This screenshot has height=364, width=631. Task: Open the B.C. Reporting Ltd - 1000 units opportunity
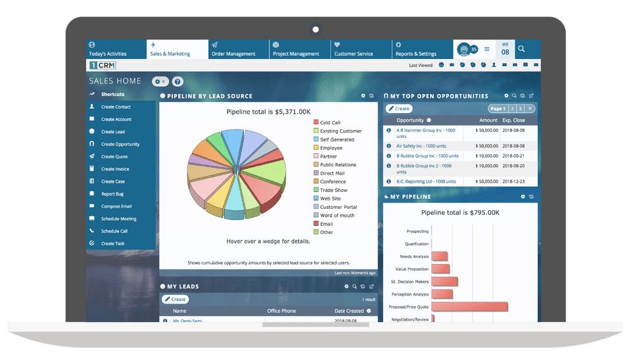point(426,181)
